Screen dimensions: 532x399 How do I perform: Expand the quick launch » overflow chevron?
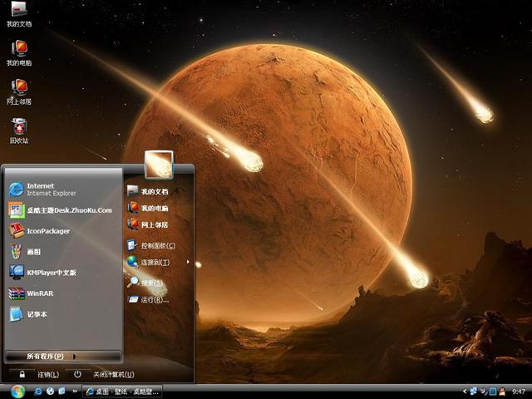coord(75,392)
